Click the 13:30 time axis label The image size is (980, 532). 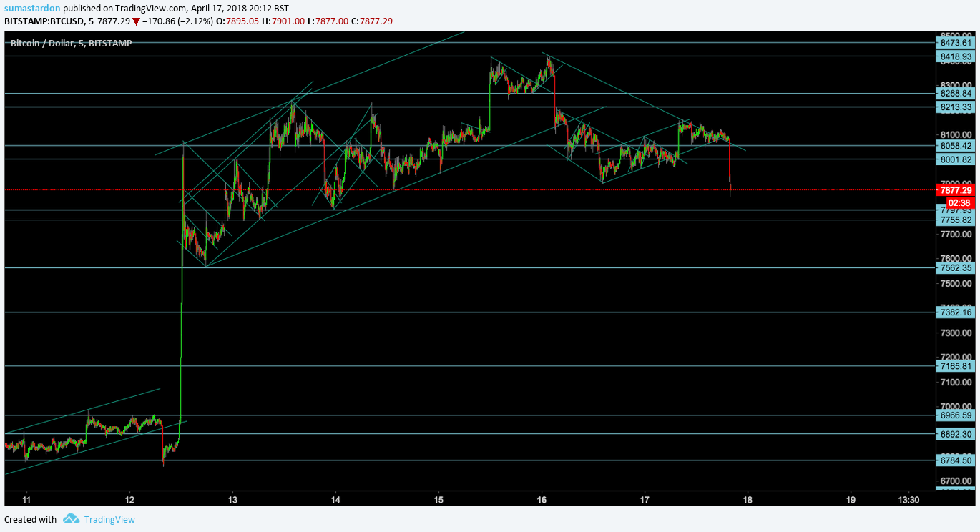click(x=908, y=499)
